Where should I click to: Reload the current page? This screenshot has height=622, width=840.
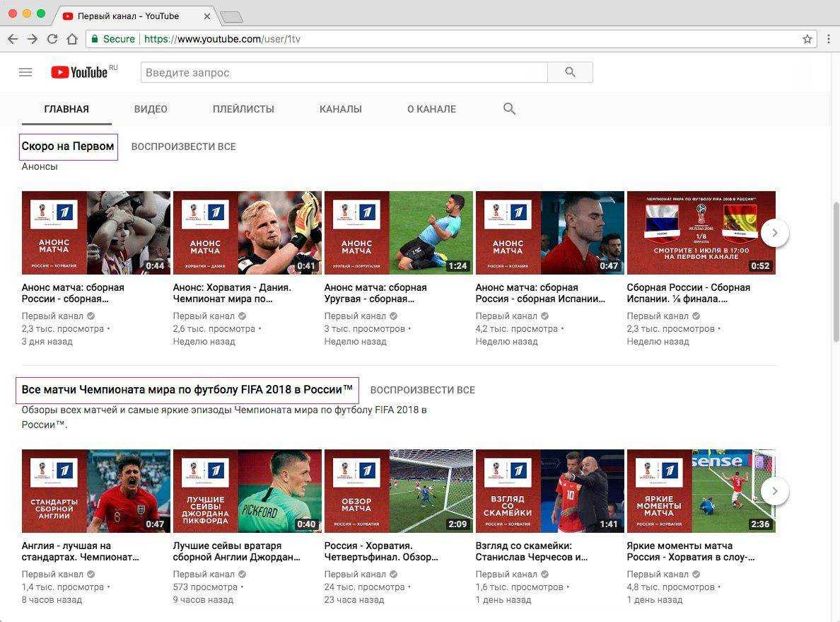coord(52,39)
